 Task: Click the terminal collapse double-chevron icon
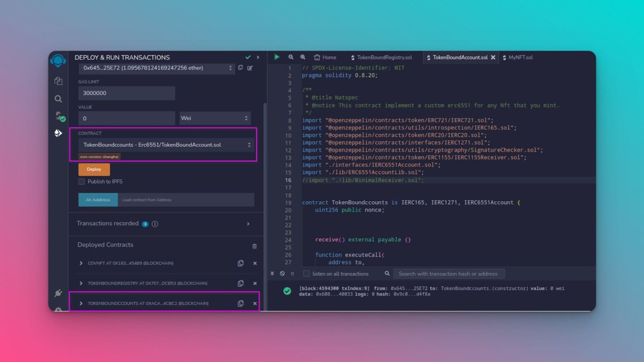pyautogui.click(x=272, y=274)
